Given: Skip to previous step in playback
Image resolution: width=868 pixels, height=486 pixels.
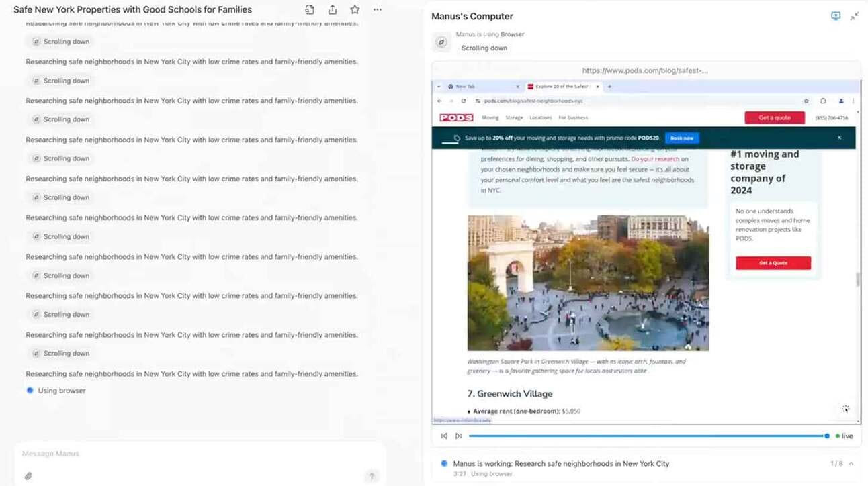Looking at the screenshot, I should click(444, 436).
